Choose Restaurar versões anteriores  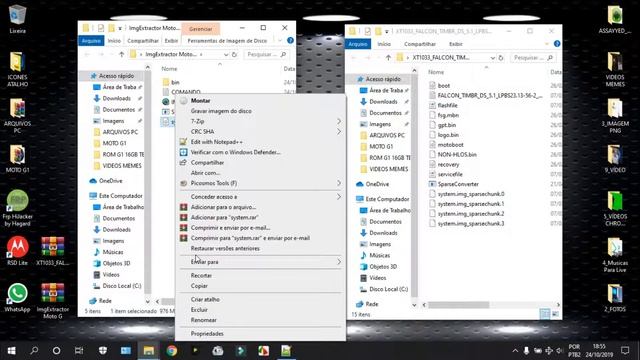click(x=260, y=248)
